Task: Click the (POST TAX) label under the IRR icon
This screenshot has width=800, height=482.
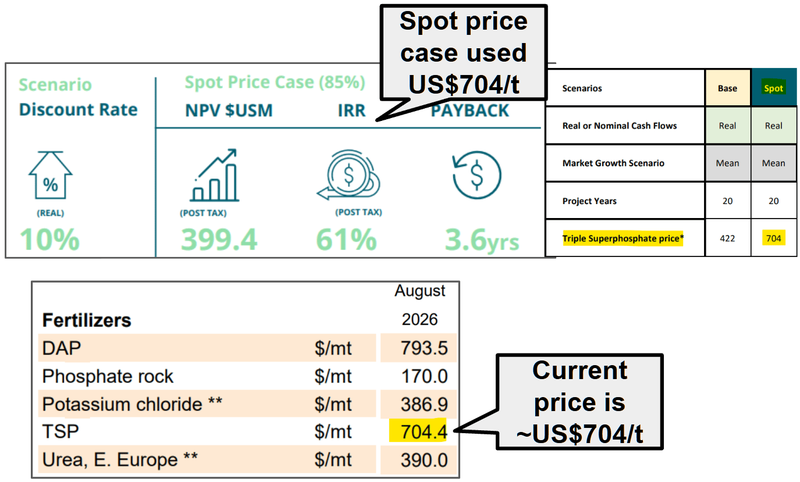Action: pos(359,212)
